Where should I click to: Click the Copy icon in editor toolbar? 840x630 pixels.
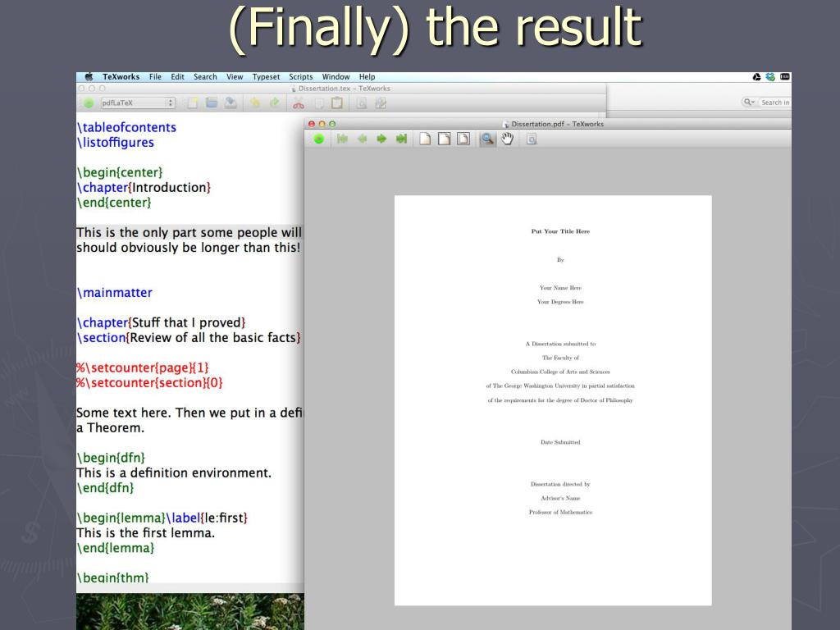pos(319,103)
